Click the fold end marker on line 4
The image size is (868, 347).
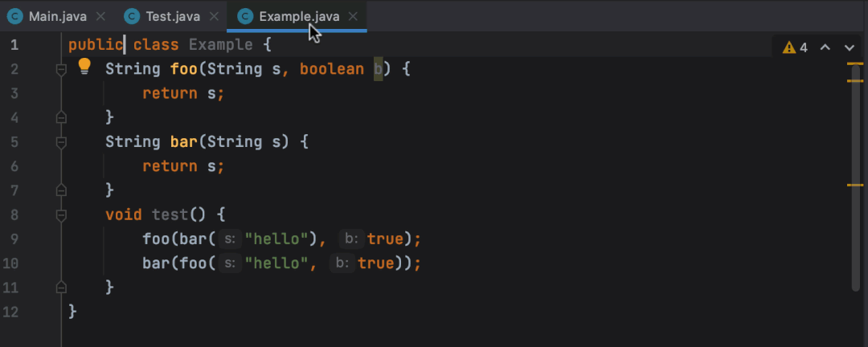pos(61,117)
